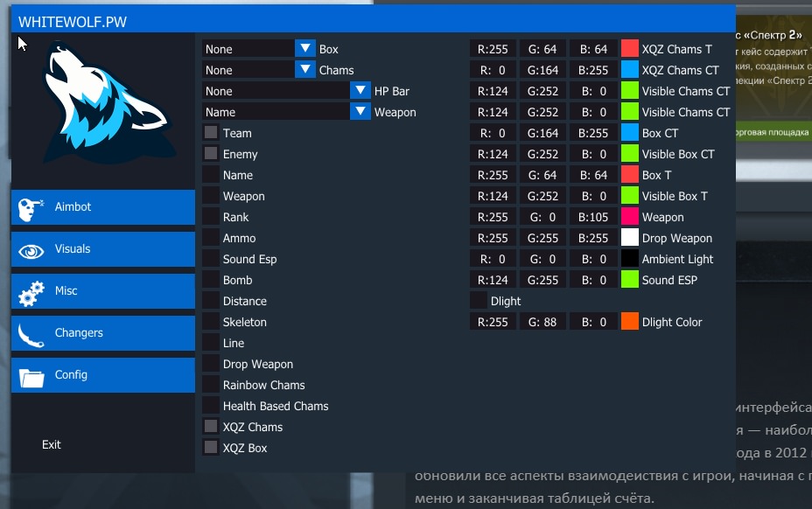Enable the Skeleton checkbox
This screenshot has height=509, width=812.
[211, 322]
